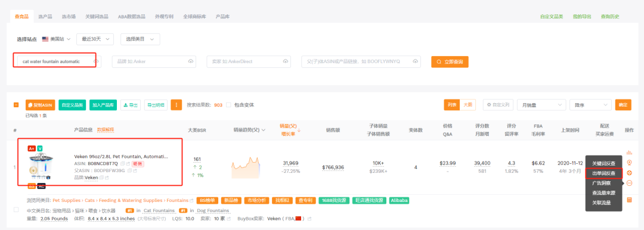
Task: Open the bar chart icon in 操作 column
Action: click(x=629, y=153)
